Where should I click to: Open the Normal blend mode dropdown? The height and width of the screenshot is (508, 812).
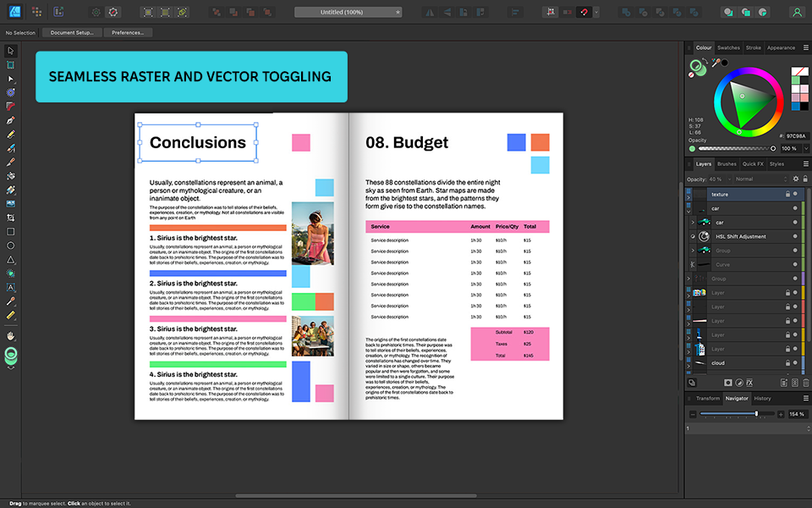[760, 179]
